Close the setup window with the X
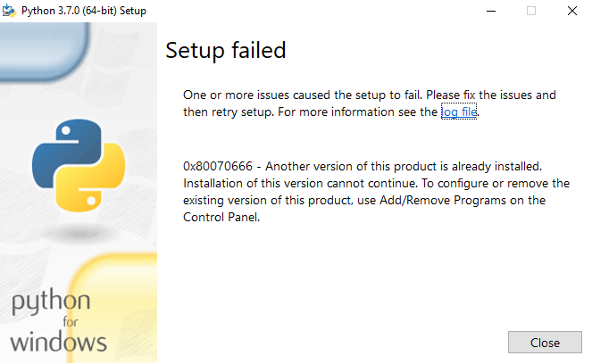Viewport: 592px width, 364px height. click(x=572, y=11)
